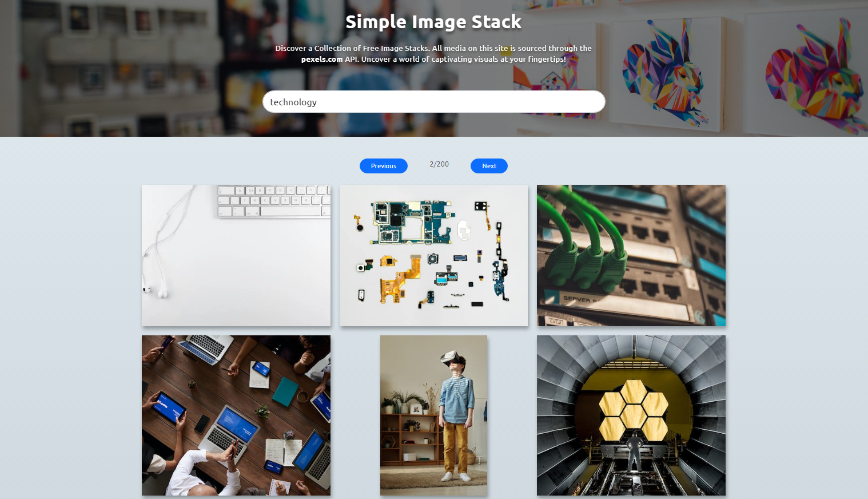
Task: Open the green network cables server photo
Action: [631, 255]
